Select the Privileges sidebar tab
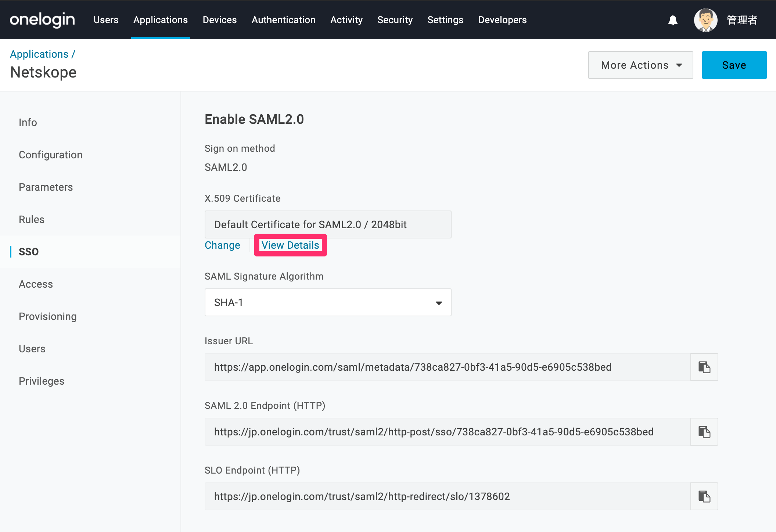 click(42, 381)
